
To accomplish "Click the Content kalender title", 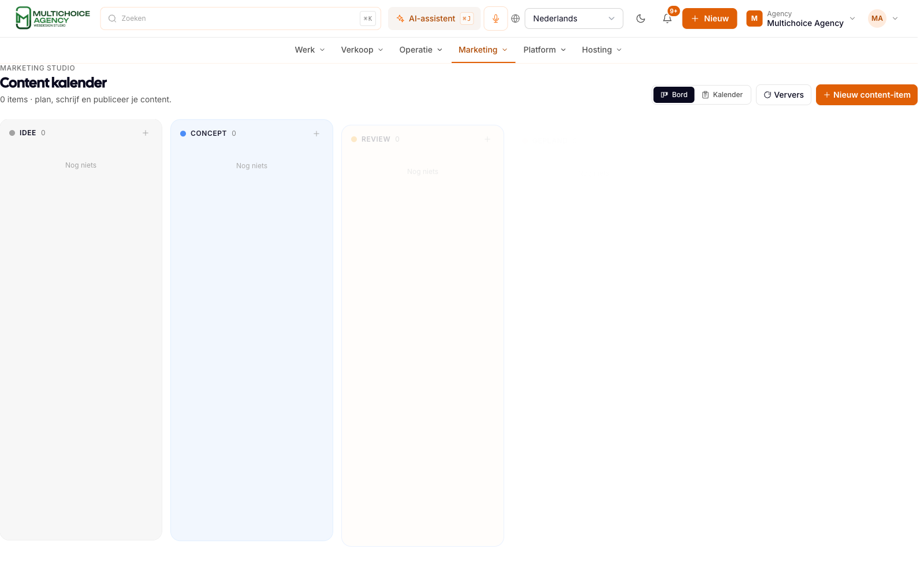I will pyautogui.click(x=53, y=83).
